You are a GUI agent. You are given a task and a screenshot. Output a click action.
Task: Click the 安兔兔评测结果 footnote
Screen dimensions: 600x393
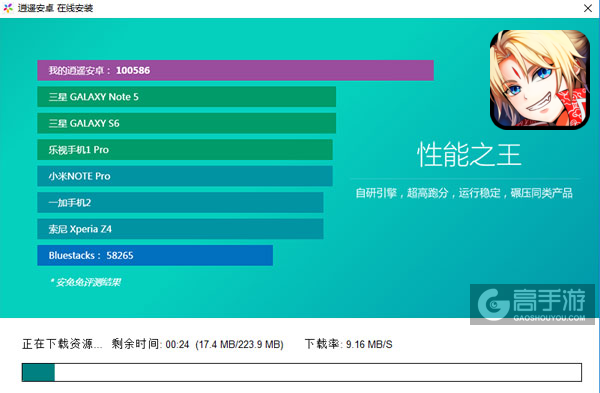[85, 282]
